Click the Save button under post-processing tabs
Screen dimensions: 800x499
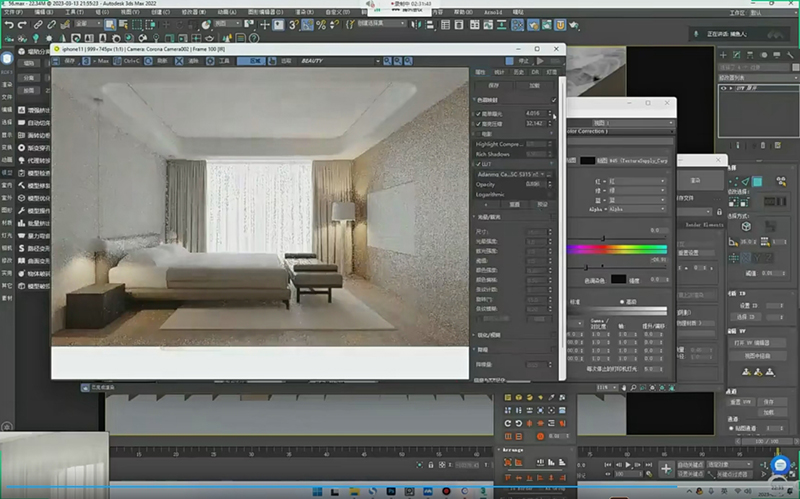pos(493,86)
